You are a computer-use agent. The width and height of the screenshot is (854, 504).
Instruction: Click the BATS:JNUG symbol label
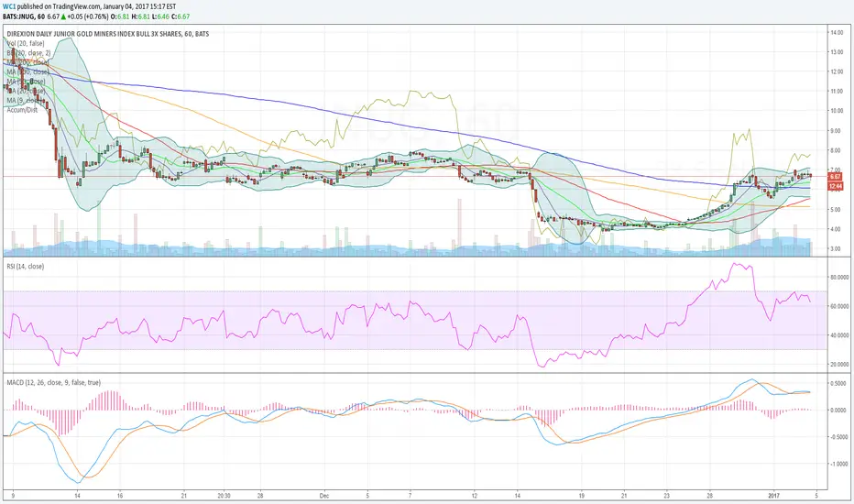pyautogui.click(x=19, y=16)
